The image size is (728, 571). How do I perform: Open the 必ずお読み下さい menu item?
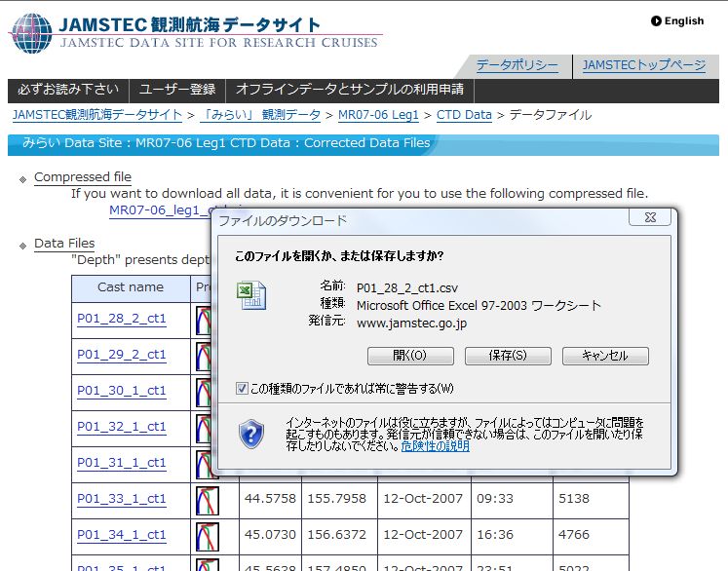[x=68, y=90]
